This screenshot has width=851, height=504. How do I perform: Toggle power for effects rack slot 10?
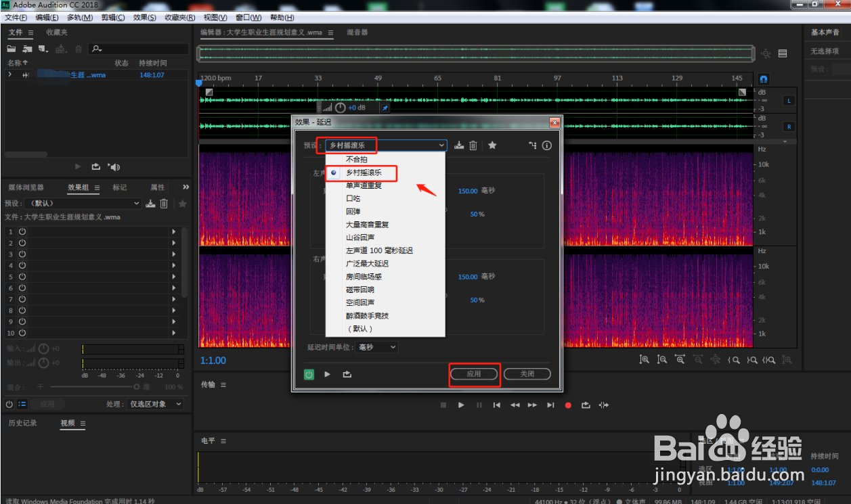click(22, 333)
